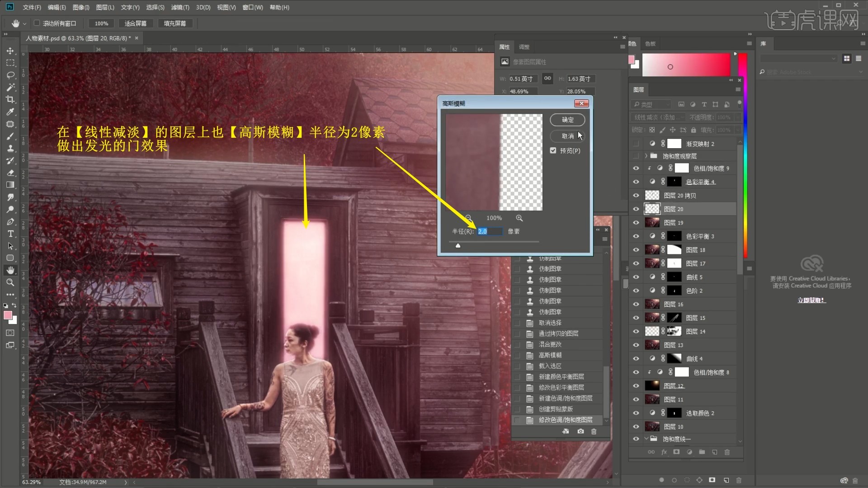This screenshot has width=868, height=488.
Task: Click camera snapshot icon in History panel
Action: coord(580,432)
